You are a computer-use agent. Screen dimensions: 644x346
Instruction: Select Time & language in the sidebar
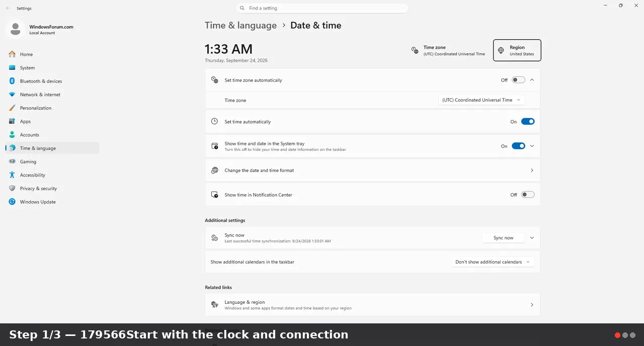pyautogui.click(x=52, y=148)
